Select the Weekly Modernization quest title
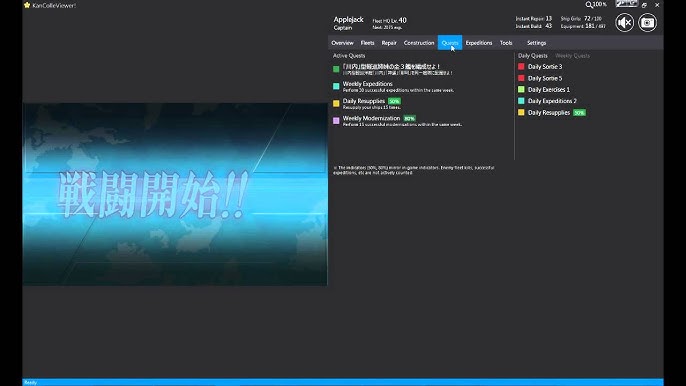The width and height of the screenshot is (686, 386). tap(371, 118)
